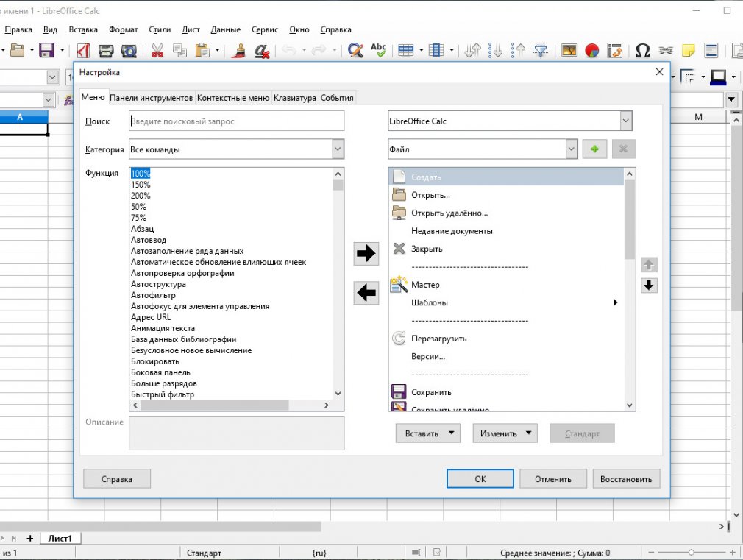Open the 'Файл' menu target dropdown
This screenshot has height=560, width=743.
click(x=572, y=149)
